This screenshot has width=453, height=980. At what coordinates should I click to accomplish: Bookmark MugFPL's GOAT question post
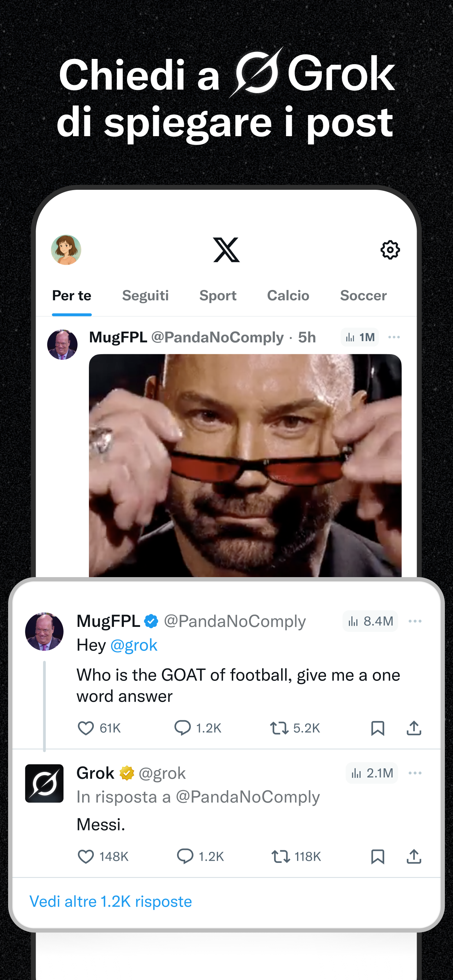pyautogui.click(x=377, y=728)
